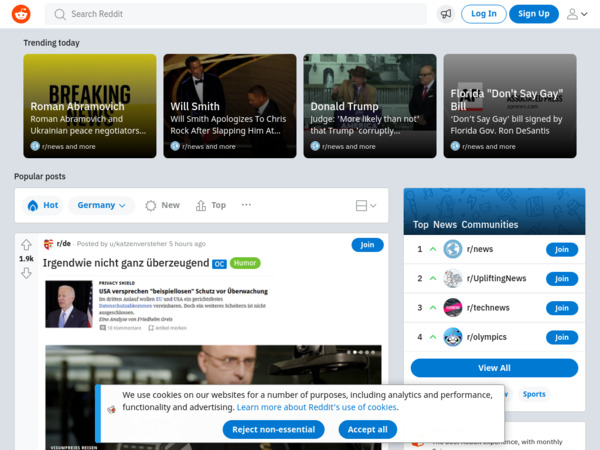The image size is (600, 450).
Task: Click the Snoo icon in cookie banner
Action: (x=111, y=410)
